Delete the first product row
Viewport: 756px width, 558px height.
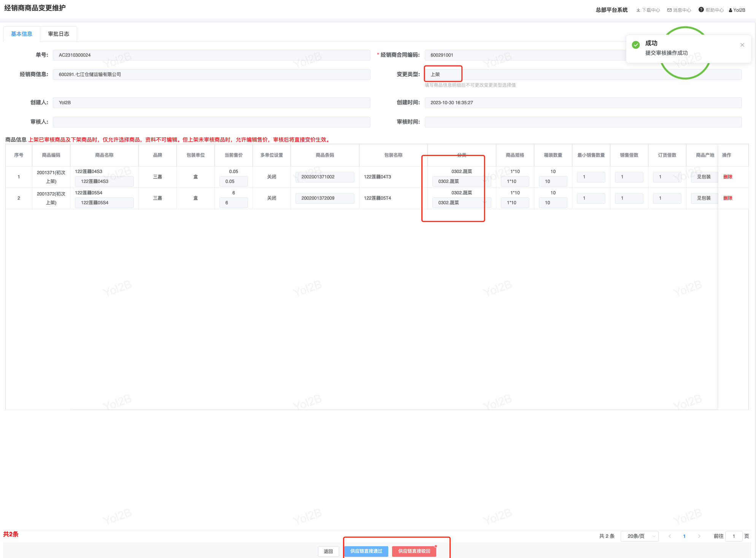[x=727, y=177]
